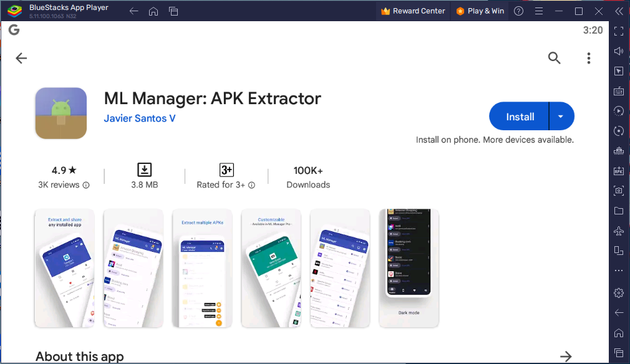Click the 'Rated for 3+' label
This screenshot has height=364, width=630.
pos(221,185)
